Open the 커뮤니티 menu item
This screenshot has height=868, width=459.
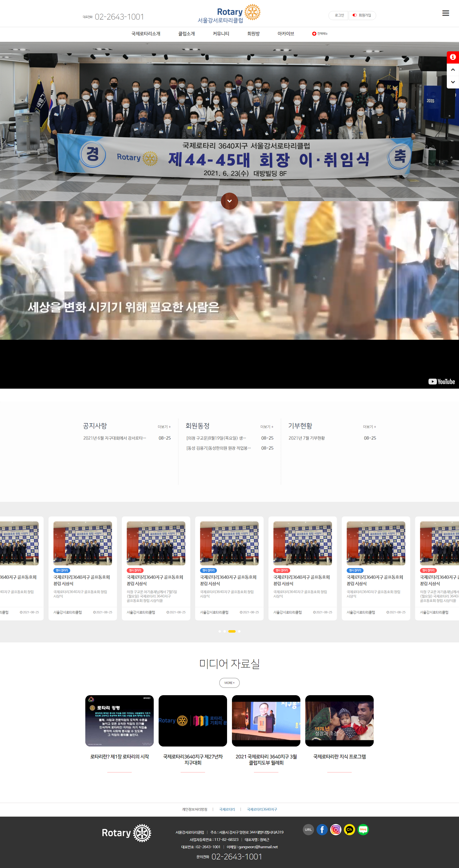(221, 34)
